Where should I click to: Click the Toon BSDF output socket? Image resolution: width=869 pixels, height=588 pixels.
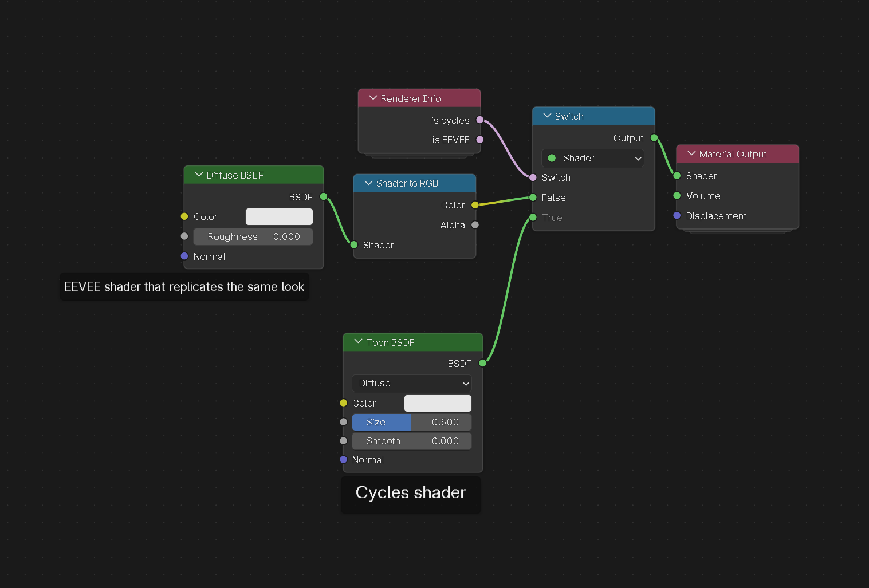(x=483, y=363)
